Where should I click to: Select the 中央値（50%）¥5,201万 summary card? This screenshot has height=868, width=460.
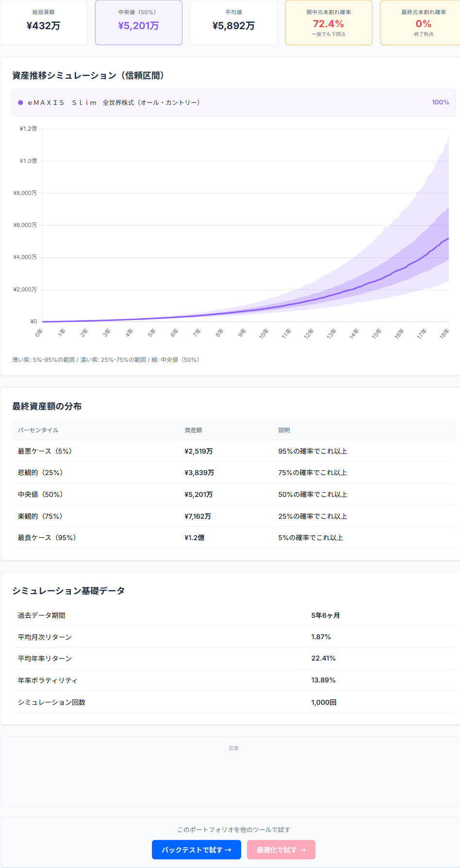pos(139,22)
